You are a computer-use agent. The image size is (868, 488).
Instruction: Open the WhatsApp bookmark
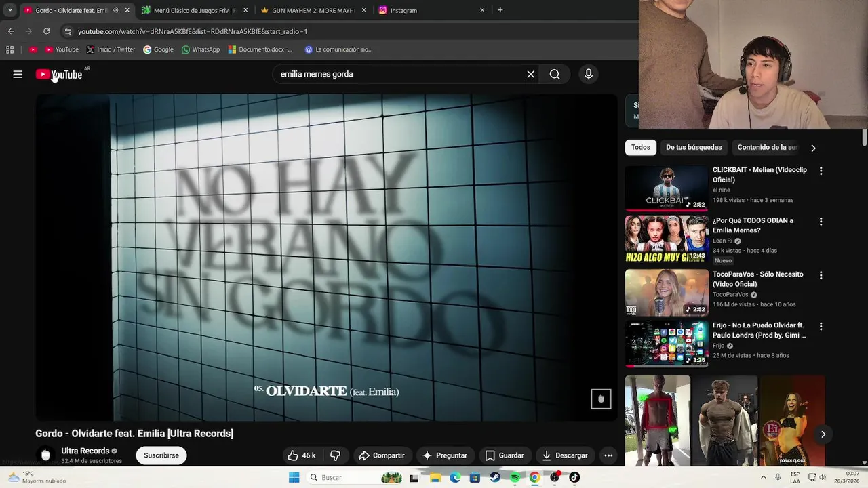click(x=201, y=49)
